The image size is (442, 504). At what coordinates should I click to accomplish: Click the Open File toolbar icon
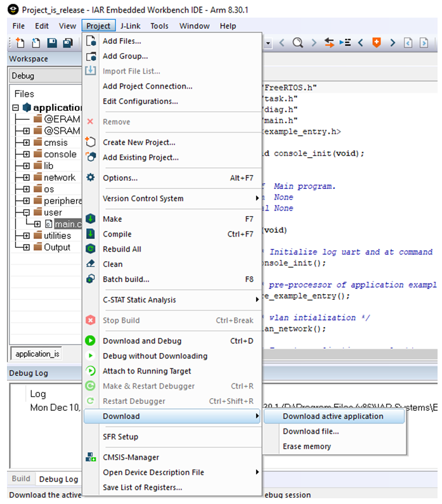(36, 42)
